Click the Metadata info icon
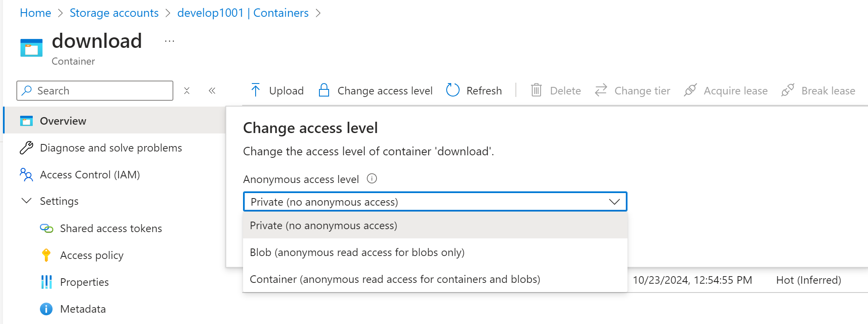This screenshot has width=868, height=324. (46, 309)
